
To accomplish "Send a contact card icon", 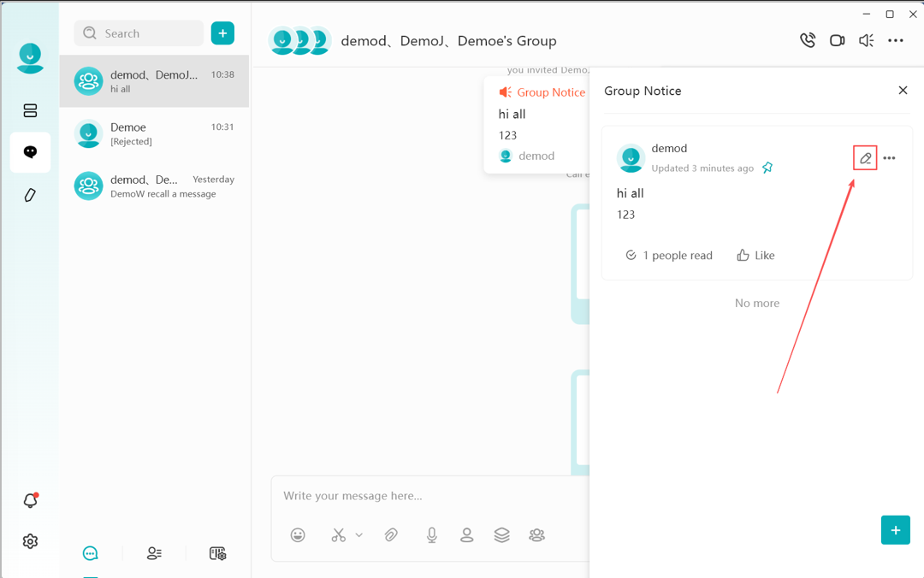I will (x=467, y=534).
